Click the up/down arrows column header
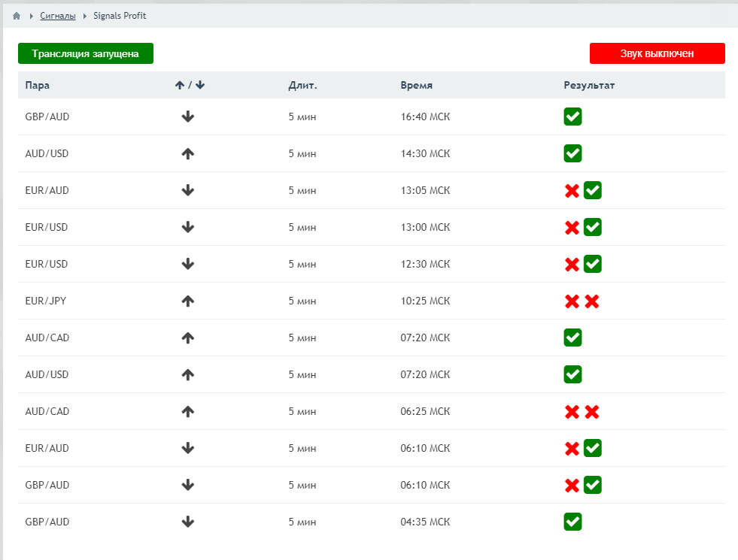738x560 pixels. pyautogui.click(x=190, y=85)
